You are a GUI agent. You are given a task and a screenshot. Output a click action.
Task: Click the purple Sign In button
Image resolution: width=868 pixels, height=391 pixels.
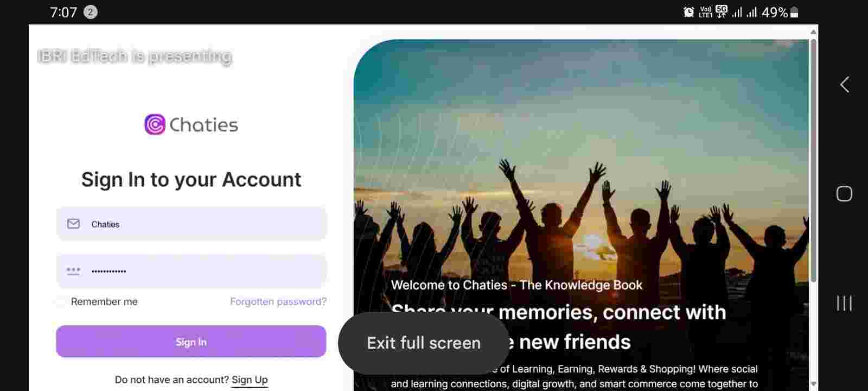point(191,342)
